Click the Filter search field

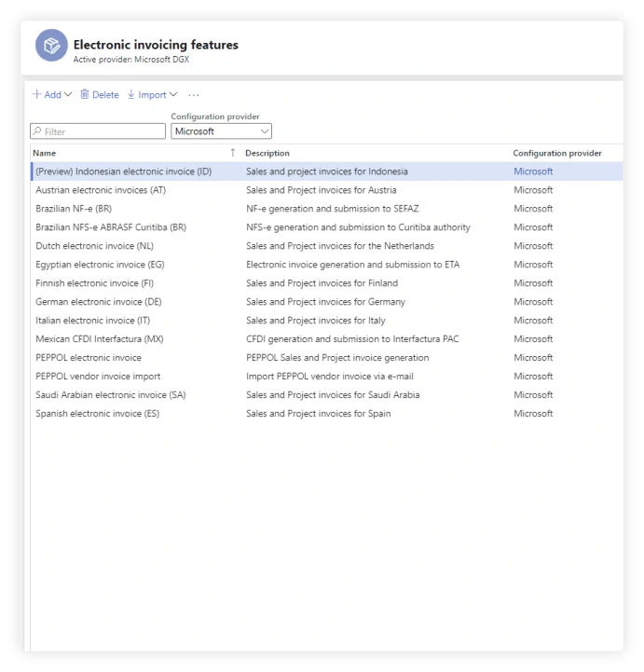(98, 131)
